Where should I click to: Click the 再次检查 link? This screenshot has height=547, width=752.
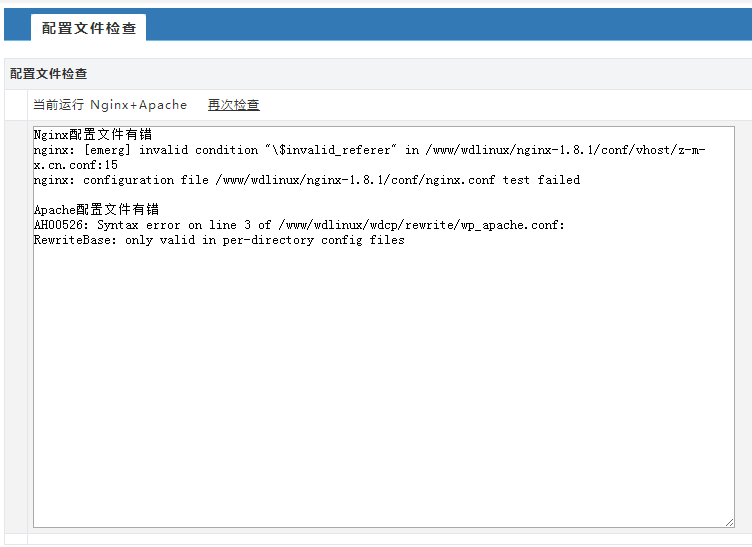coord(234,105)
